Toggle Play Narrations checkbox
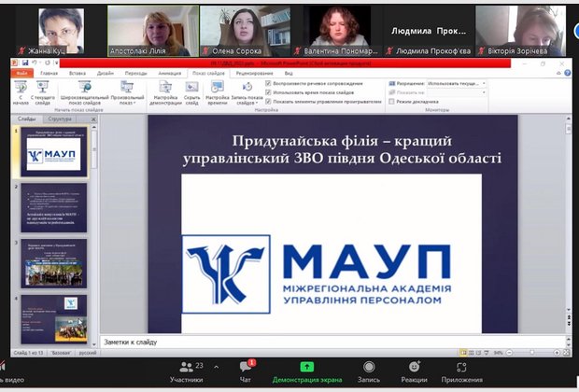Image resolution: width=579 pixels, height=392 pixels. pyautogui.click(x=269, y=83)
